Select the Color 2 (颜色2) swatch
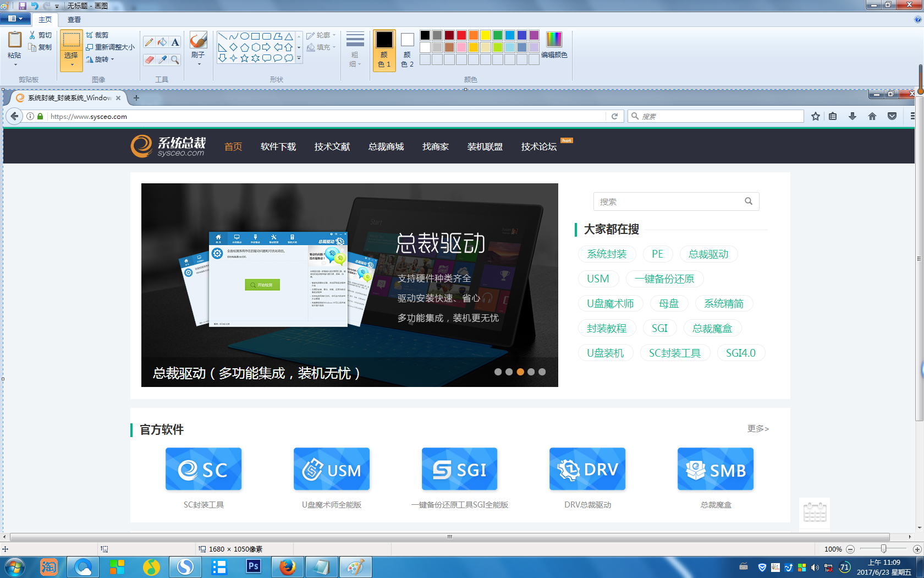Viewport: 924px width, 578px height. point(407,50)
